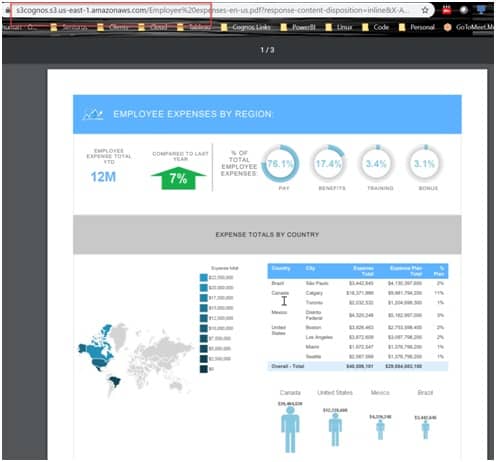Image resolution: width=496 pixels, height=462 pixels.
Task: Click the top legend color swatch
Action: pyautogui.click(x=204, y=277)
